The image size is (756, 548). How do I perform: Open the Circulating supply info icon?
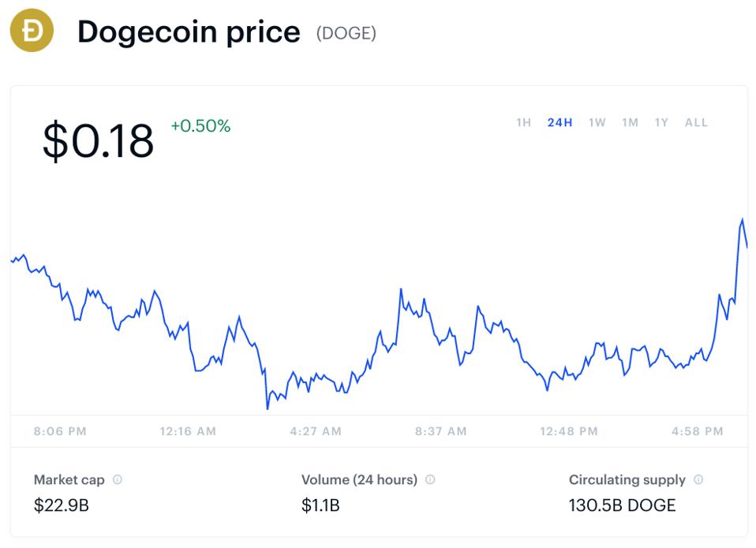click(698, 479)
